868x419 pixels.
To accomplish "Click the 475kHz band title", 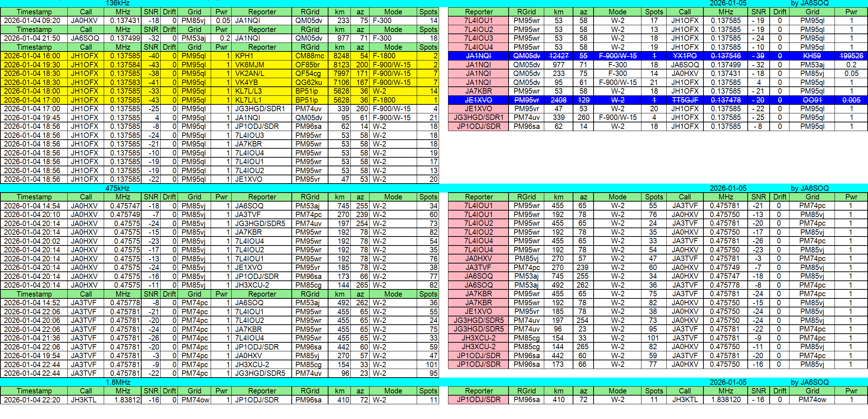I will [x=117, y=188].
